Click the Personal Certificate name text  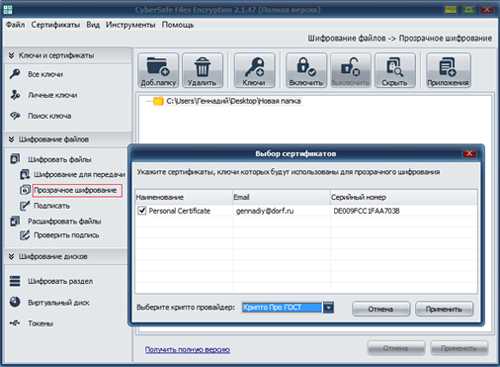(179, 211)
